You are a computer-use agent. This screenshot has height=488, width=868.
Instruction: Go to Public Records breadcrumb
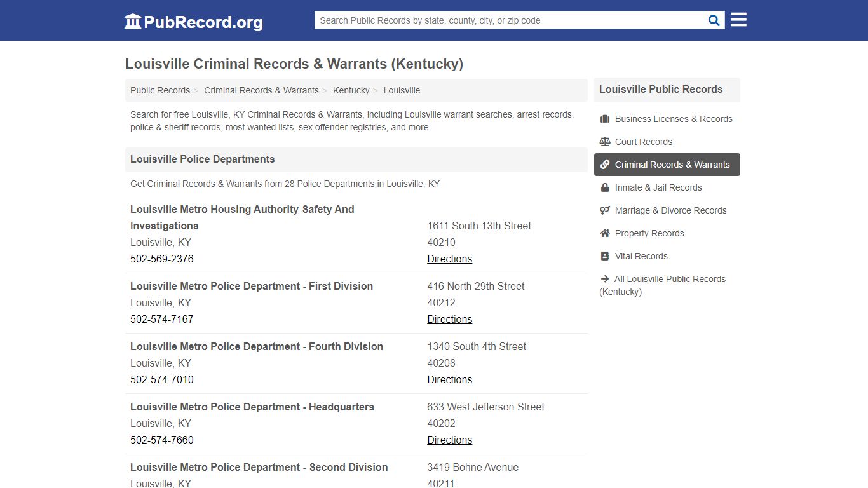(160, 90)
